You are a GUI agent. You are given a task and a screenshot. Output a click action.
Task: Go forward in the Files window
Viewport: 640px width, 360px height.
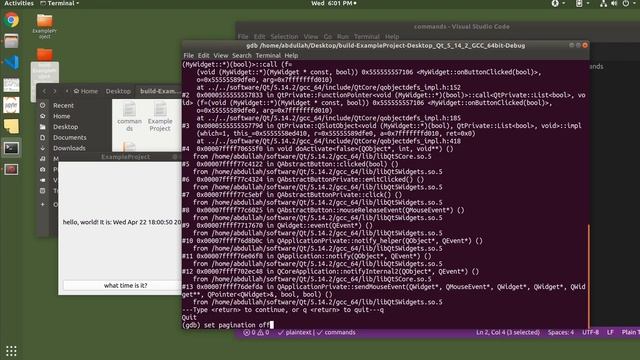coord(54,91)
